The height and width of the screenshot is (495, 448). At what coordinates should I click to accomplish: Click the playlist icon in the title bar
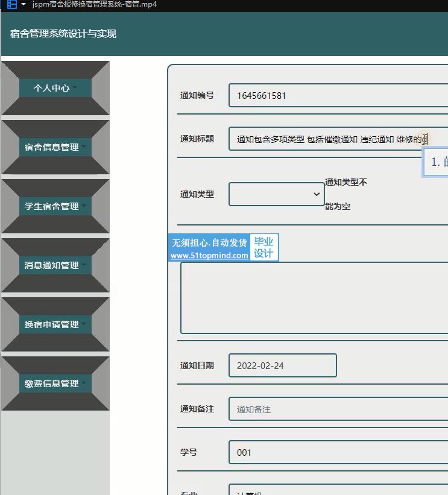[12, 4]
